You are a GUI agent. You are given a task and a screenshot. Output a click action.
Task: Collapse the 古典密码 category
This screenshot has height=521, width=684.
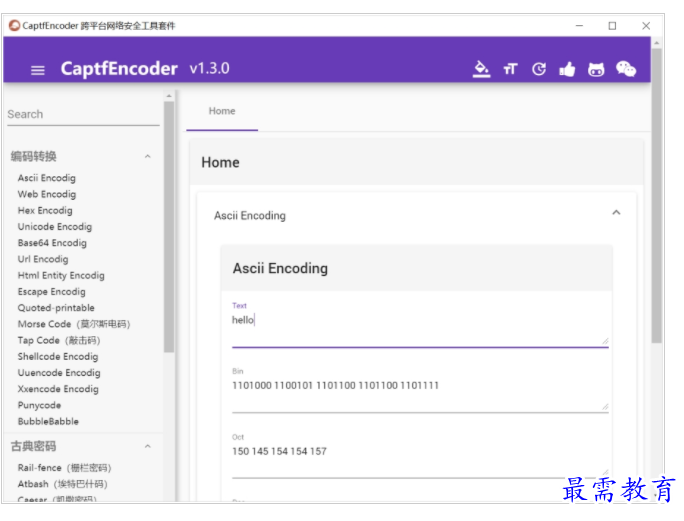coord(147,446)
